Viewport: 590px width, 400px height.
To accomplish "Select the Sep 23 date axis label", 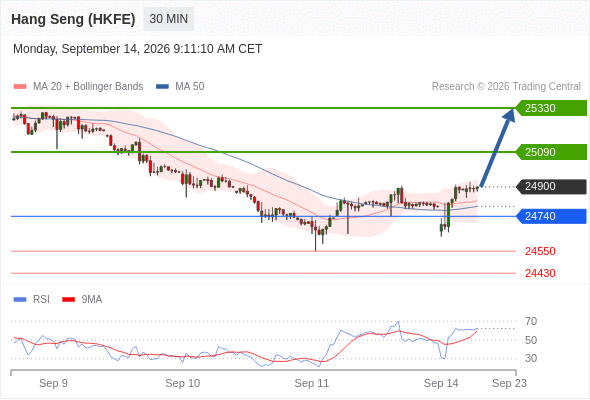I will (509, 383).
